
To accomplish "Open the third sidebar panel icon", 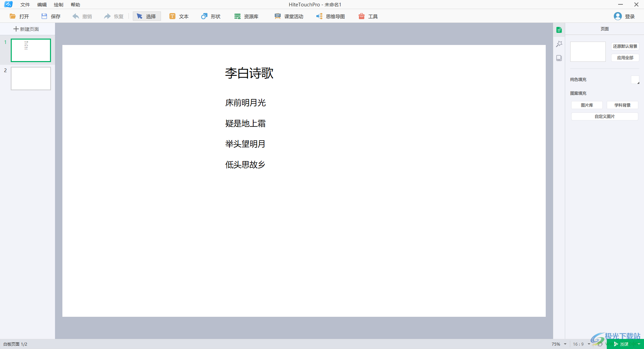I will 559,58.
